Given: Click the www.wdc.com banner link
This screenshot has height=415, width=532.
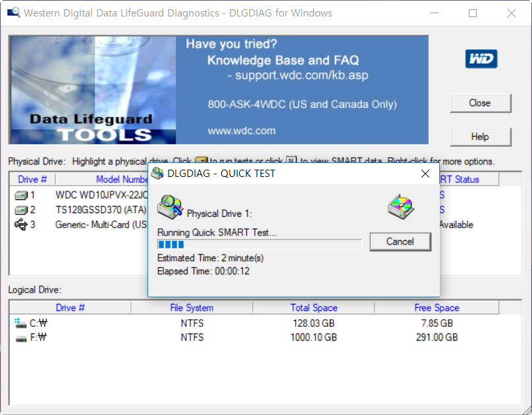Looking at the screenshot, I should click(x=242, y=131).
